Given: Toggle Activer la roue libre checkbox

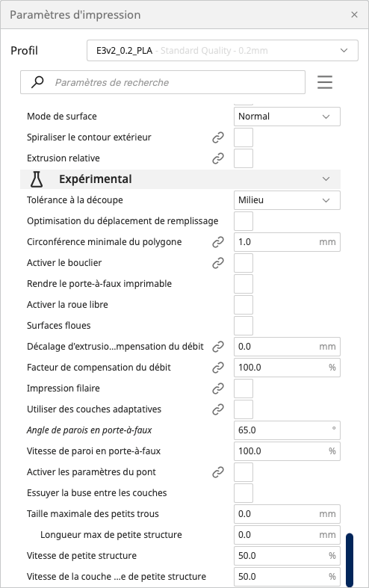Looking at the screenshot, I should (x=244, y=305).
